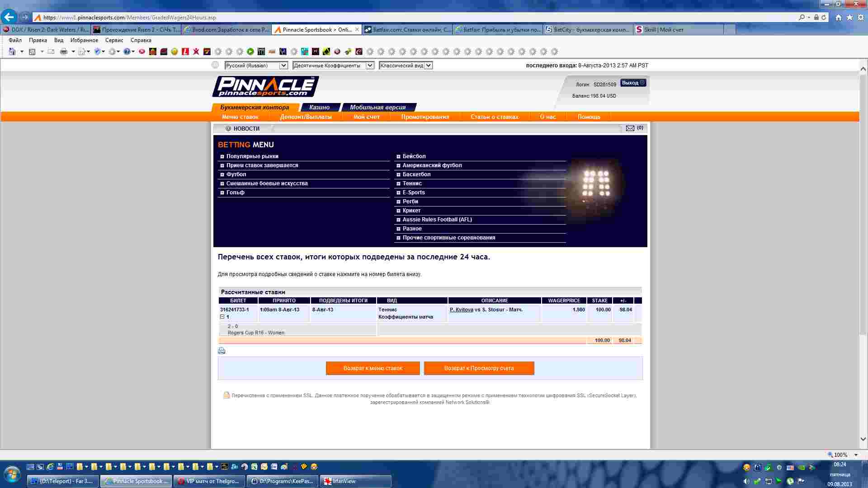Screen dimensions: 868x488
Task: Click the browser Forward arrow button
Action: pos(24,17)
